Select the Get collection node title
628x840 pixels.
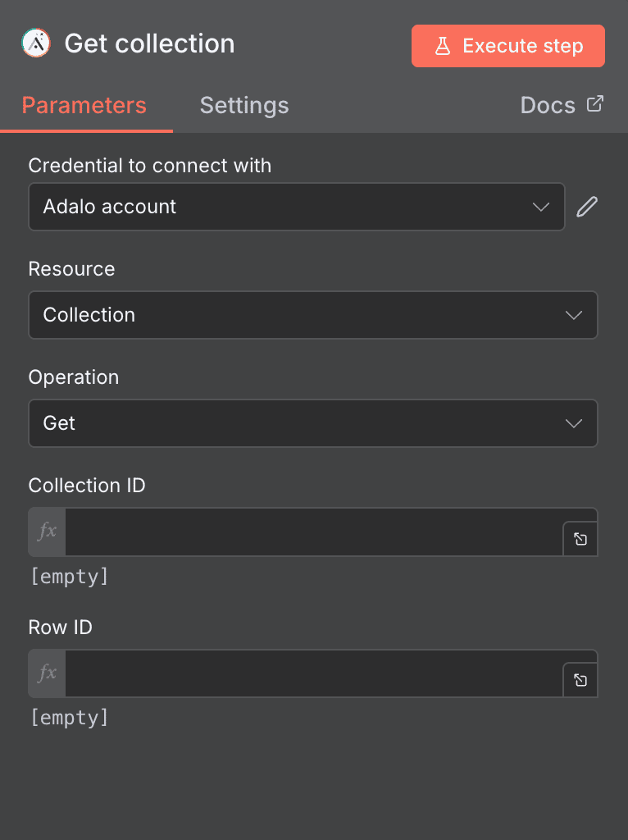(149, 43)
